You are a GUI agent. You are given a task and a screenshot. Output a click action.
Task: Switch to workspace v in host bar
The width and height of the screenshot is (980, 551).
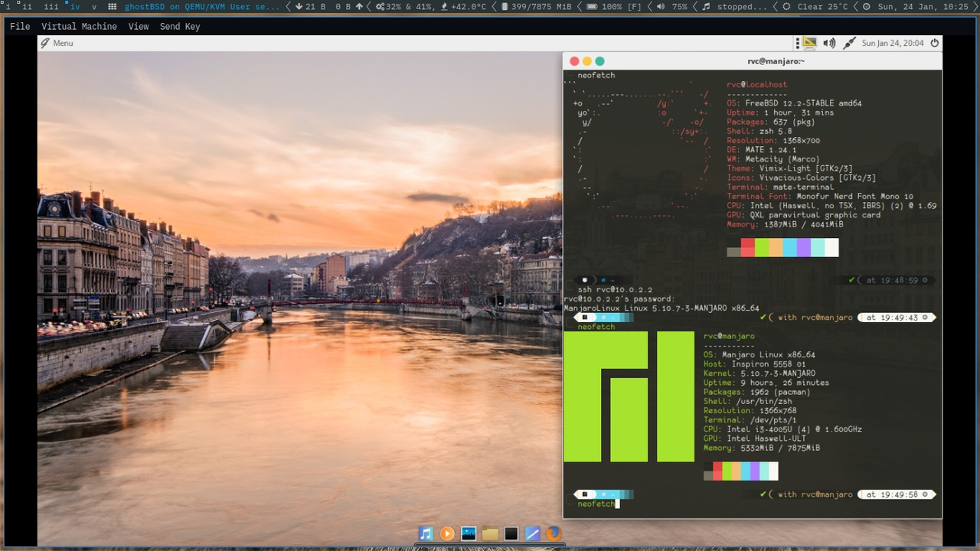point(94,6)
